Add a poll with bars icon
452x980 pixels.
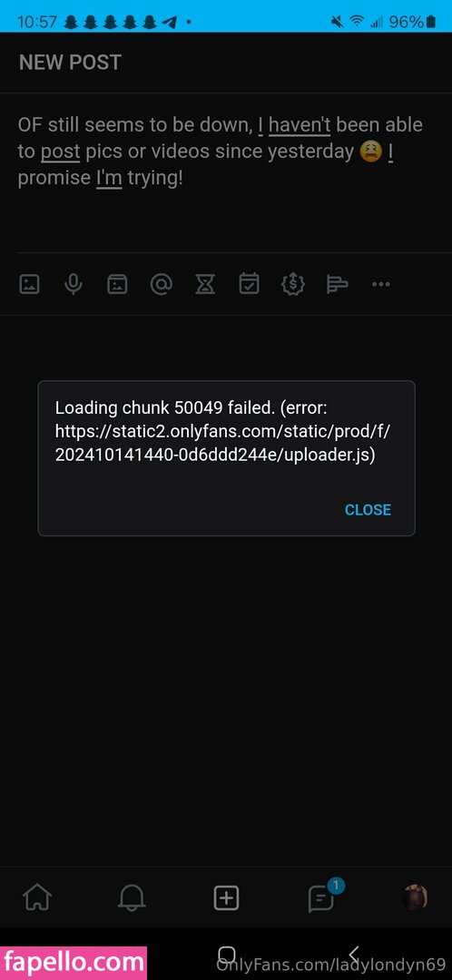tap(337, 284)
